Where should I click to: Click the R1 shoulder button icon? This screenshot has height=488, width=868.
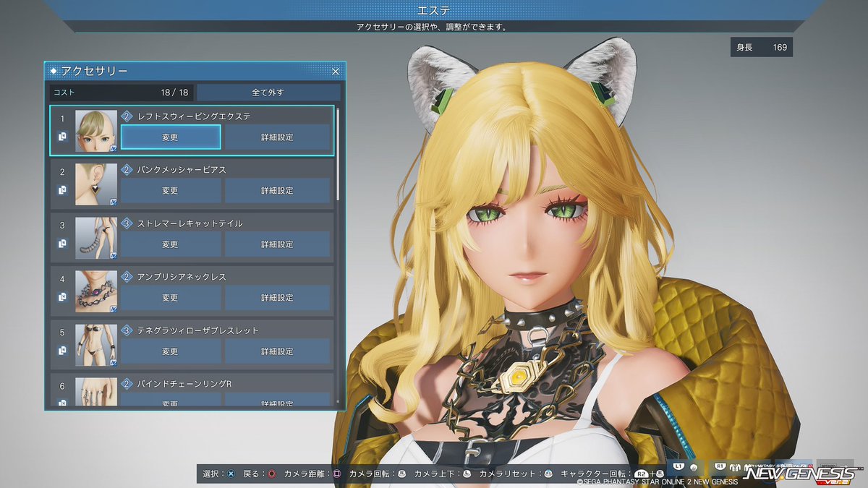[720, 468]
